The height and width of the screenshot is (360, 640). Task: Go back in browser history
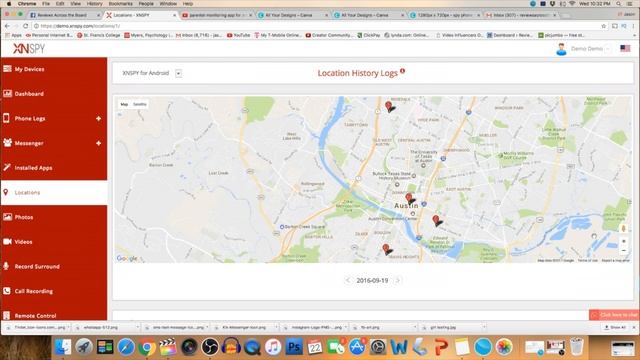click(7, 26)
